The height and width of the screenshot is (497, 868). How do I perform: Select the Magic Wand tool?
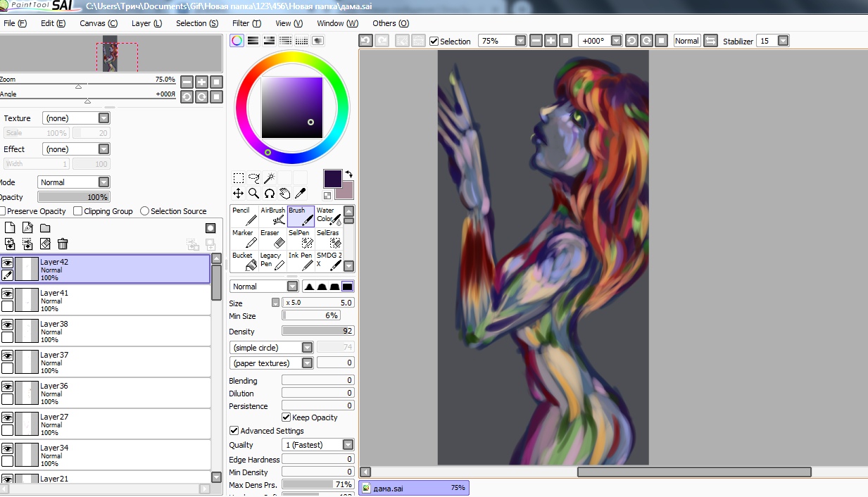[269, 178]
